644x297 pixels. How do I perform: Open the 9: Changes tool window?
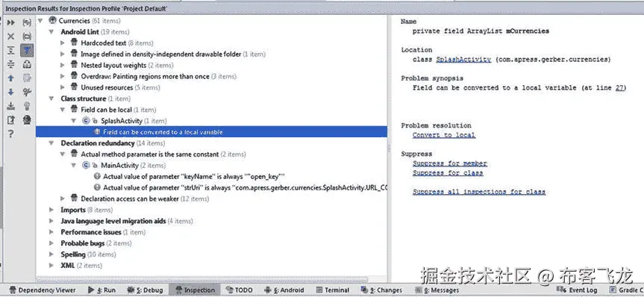point(381,290)
